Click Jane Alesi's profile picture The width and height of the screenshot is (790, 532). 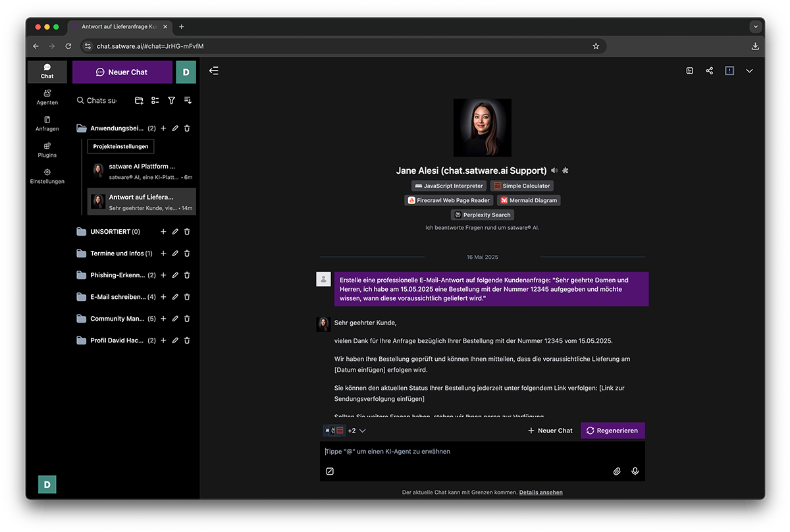tap(483, 128)
